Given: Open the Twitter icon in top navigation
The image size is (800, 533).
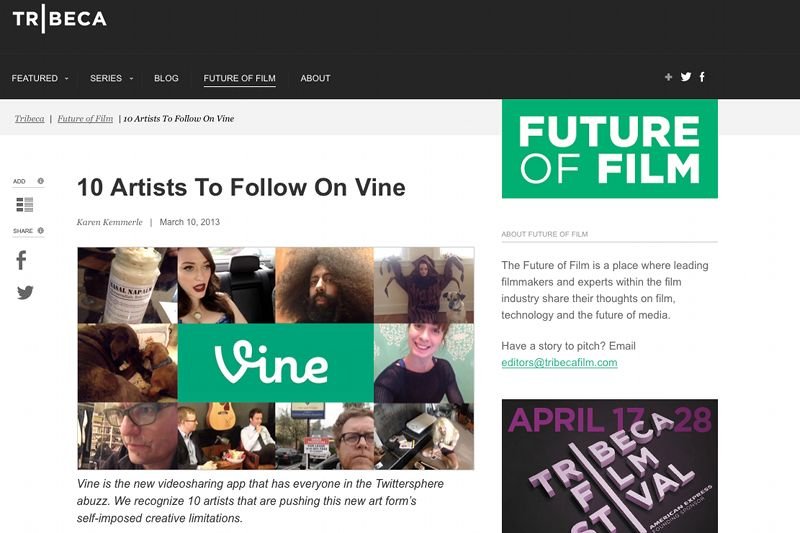Looking at the screenshot, I should point(686,77).
